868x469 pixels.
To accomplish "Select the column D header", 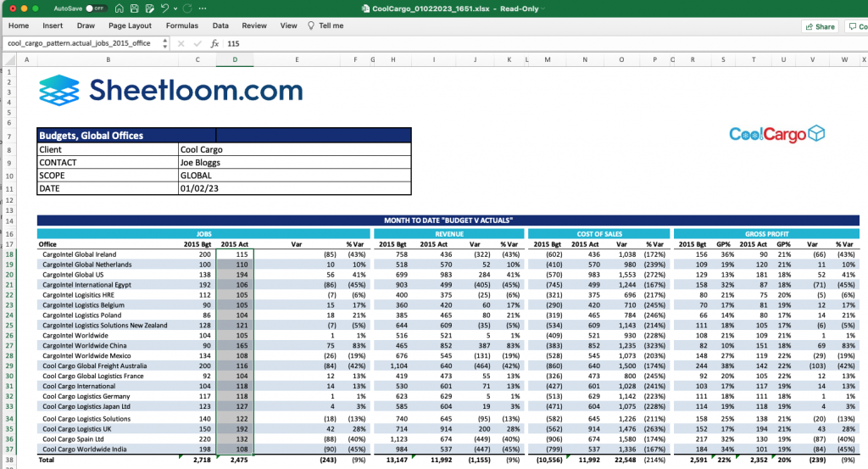I will pos(235,60).
